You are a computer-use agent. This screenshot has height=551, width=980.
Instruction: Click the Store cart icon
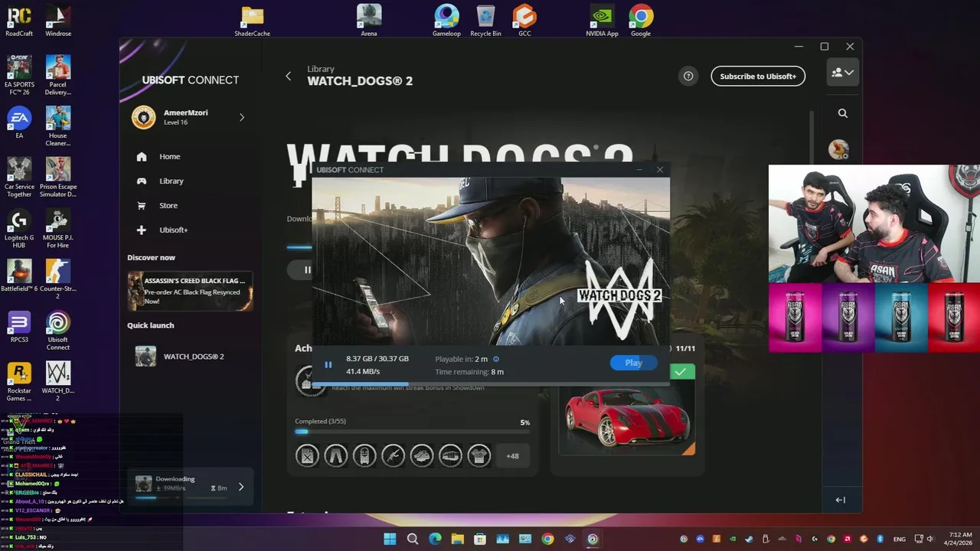142,205
